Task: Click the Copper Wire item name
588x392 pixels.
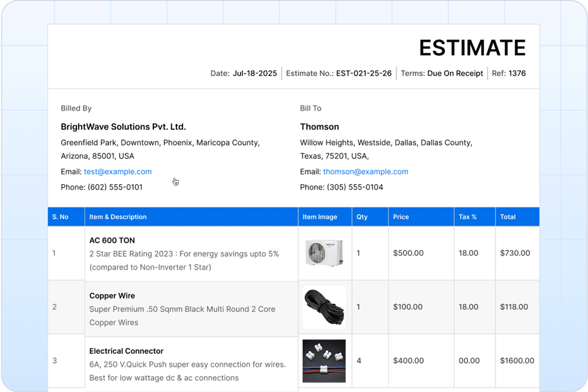Action: pyautogui.click(x=112, y=296)
